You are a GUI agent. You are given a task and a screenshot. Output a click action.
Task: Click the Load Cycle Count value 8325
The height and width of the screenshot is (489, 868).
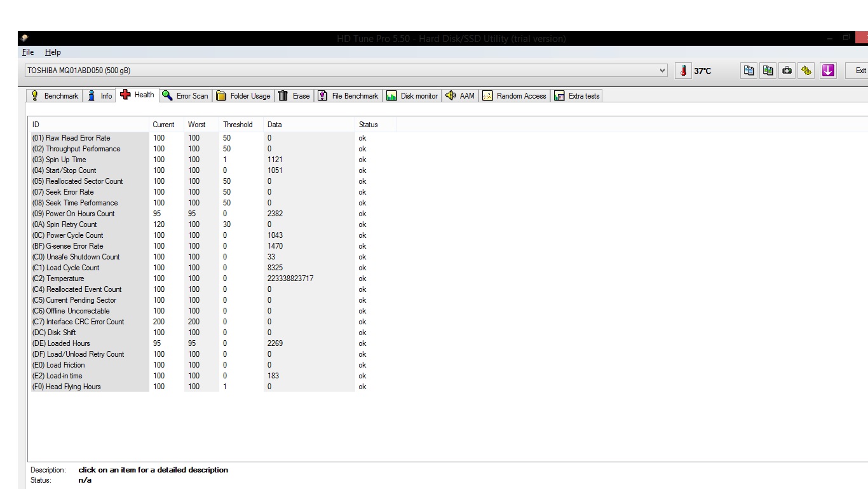[x=275, y=268]
